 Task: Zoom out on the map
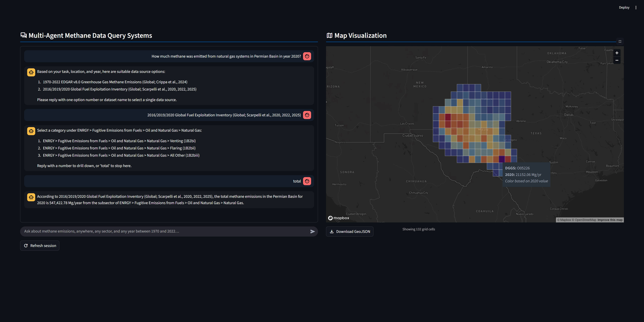[x=617, y=60]
